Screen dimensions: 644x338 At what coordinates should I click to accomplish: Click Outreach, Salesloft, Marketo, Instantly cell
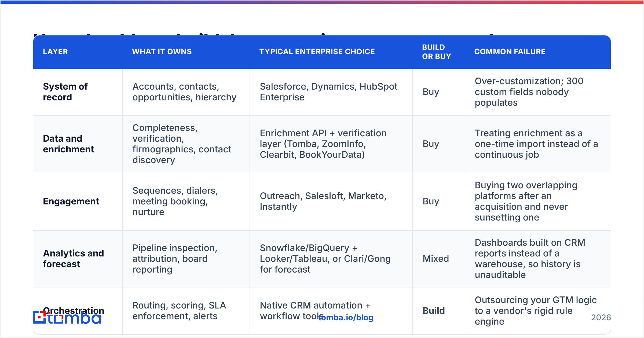tap(331, 201)
